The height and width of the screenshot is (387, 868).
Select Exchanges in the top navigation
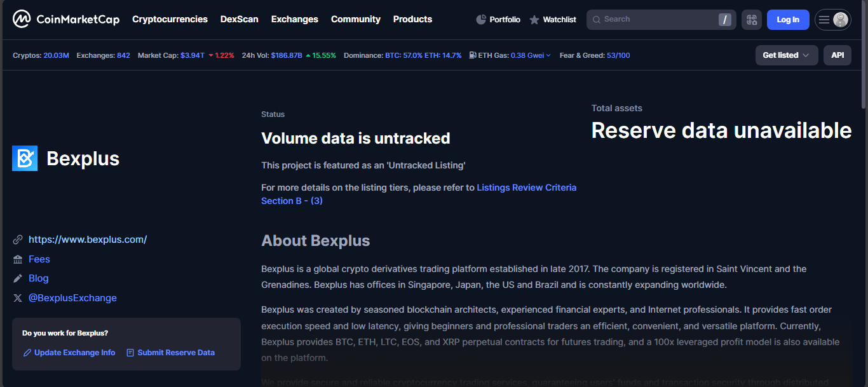(294, 19)
